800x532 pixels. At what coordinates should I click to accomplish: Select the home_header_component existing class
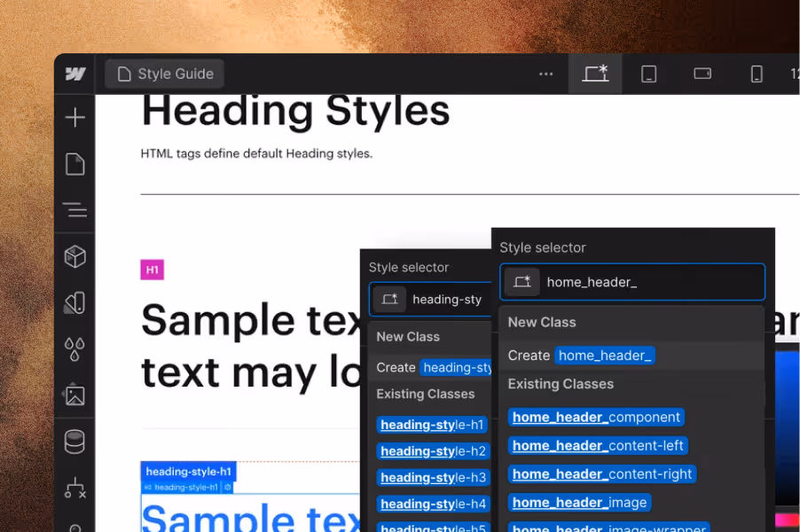[596, 417]
